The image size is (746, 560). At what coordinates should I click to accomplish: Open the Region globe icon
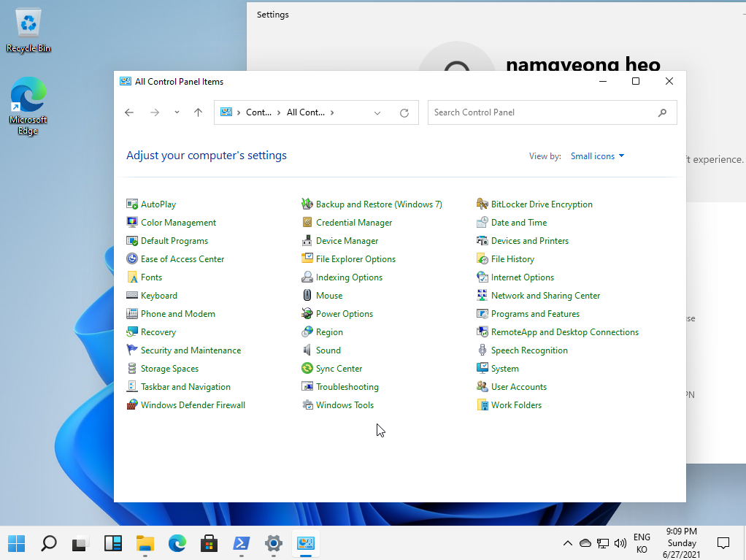point(307,332)
